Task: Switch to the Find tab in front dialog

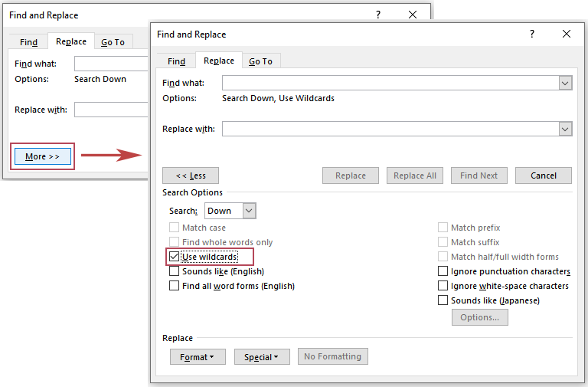Action: 176,61
